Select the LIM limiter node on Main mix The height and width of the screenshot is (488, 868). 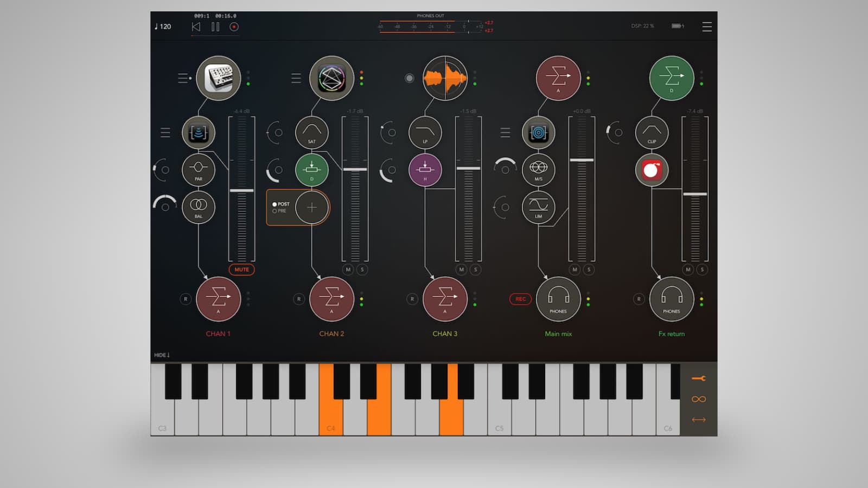coord(539,207)
